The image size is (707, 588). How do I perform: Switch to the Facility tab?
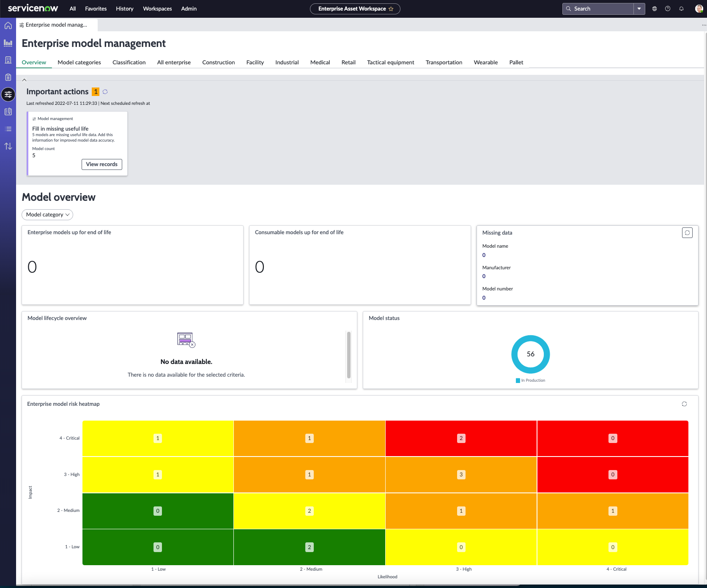click(x=255, y=63)
